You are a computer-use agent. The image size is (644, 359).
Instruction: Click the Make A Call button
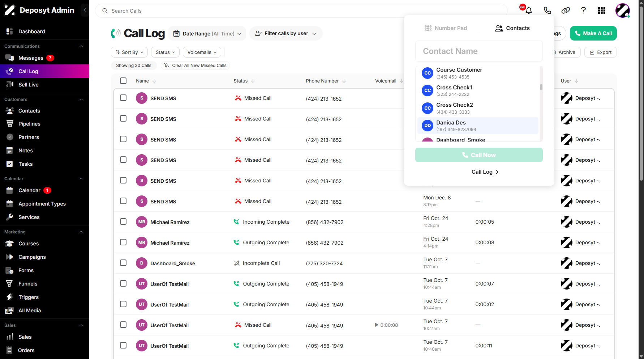point(593,33)
